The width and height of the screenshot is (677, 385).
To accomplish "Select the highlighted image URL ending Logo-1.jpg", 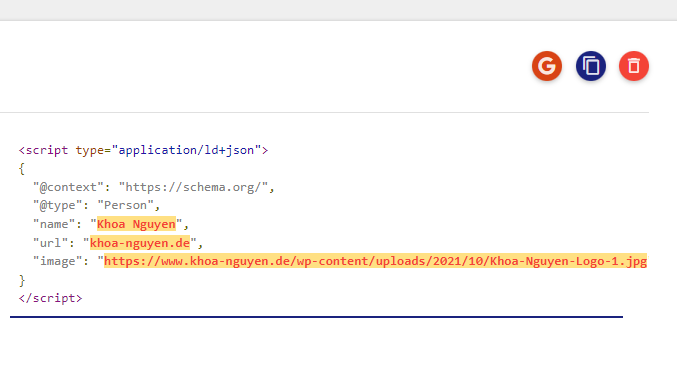I will [x=375, y=261].
